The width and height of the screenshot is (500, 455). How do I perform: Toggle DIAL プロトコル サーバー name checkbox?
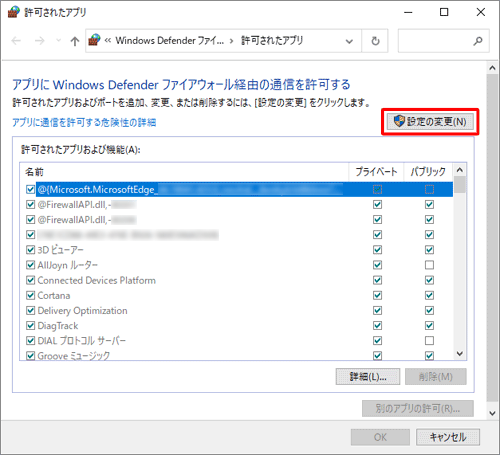(30, 340)
